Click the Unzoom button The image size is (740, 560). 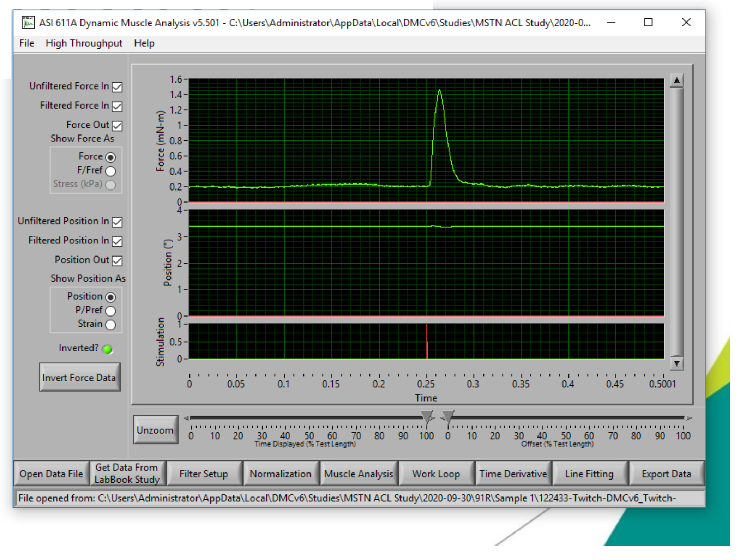click(155, 430)
